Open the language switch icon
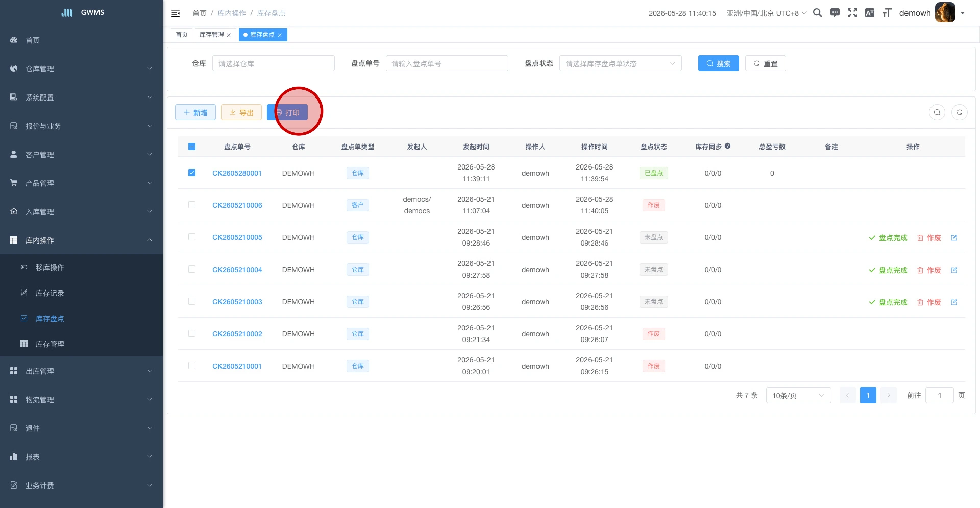The image size is (980, 508). (870, 13)
